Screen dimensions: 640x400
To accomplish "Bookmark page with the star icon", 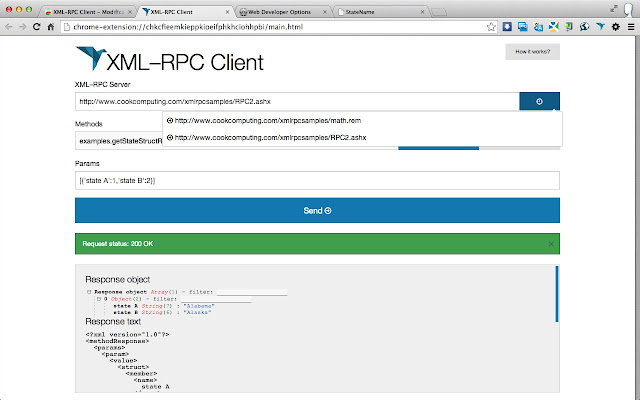I will click(x=491, y=27).
